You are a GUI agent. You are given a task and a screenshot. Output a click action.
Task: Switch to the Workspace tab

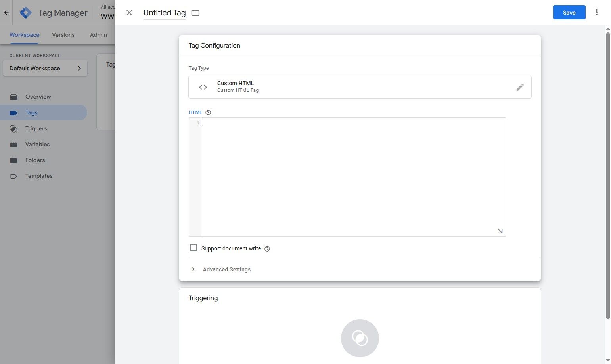coord(24,35)
